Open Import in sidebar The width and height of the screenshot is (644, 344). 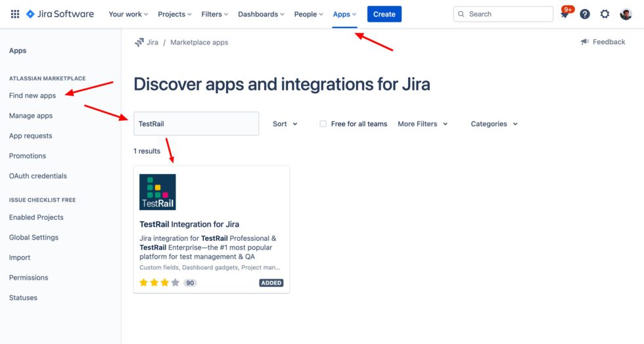tap(20, 257)
